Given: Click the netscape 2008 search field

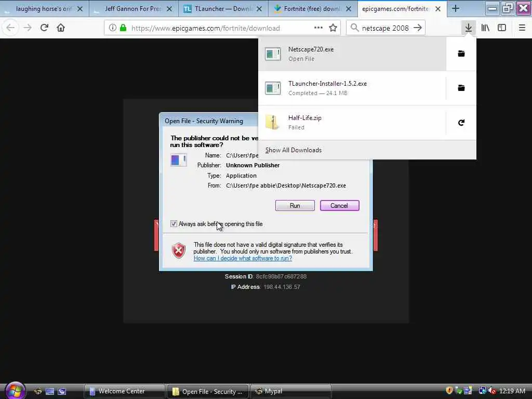Looking at the screenshot, I should [x=385, y=28].
